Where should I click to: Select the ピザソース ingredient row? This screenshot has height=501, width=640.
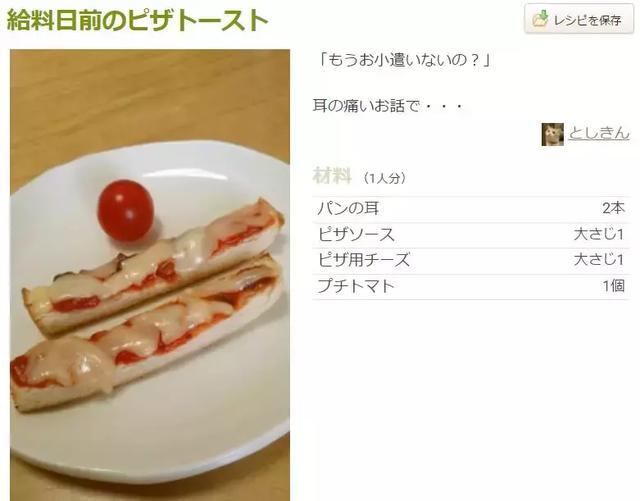(x=471, y=235)
